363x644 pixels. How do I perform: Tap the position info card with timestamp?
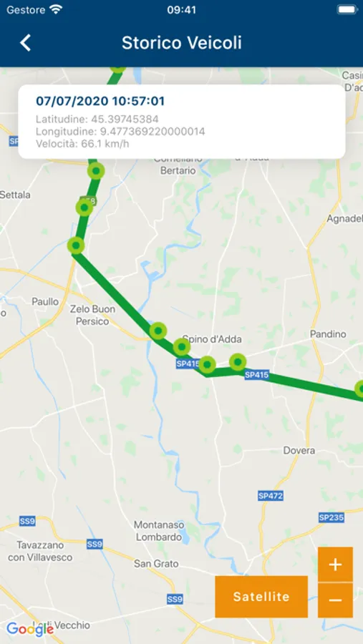(182, 122)
